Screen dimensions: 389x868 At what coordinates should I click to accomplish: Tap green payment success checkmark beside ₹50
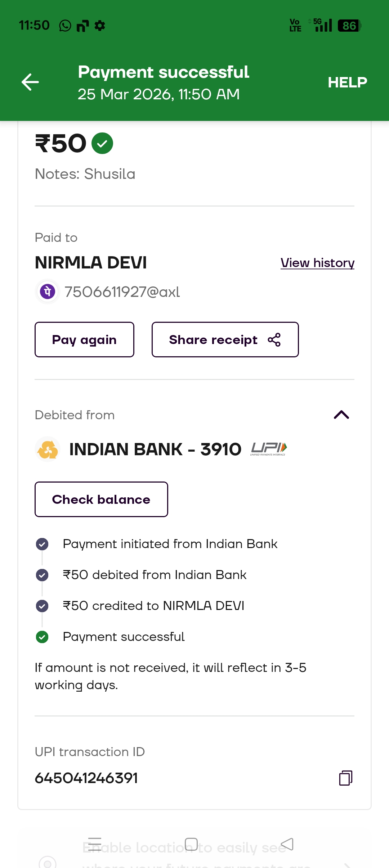point(102,143)
